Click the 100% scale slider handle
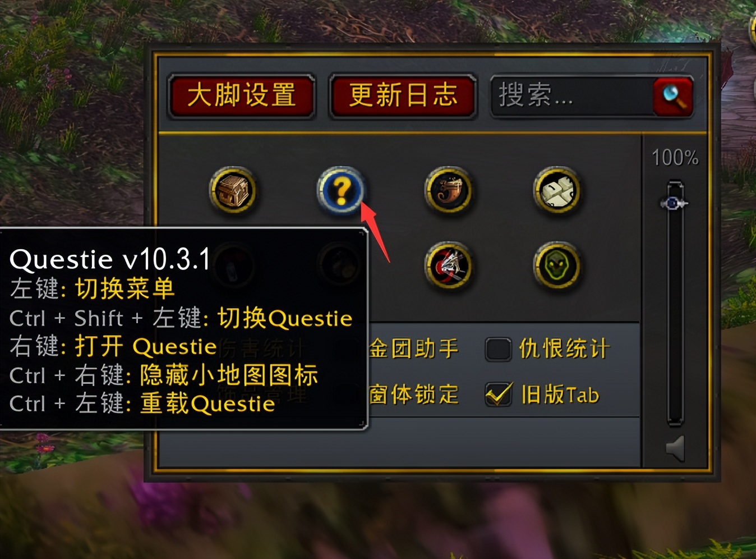This screenshot has height=559, width=756. pyautogui.click(x=674, y=203)
